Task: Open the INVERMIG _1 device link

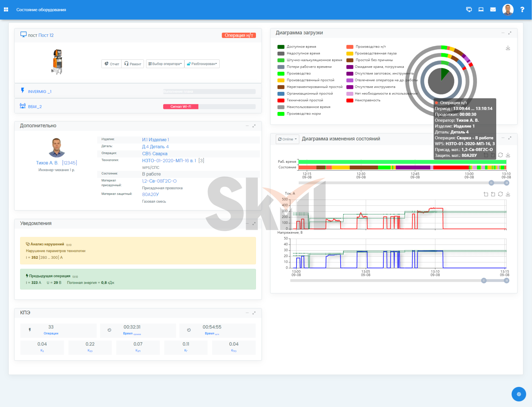Action: (40, 92)
